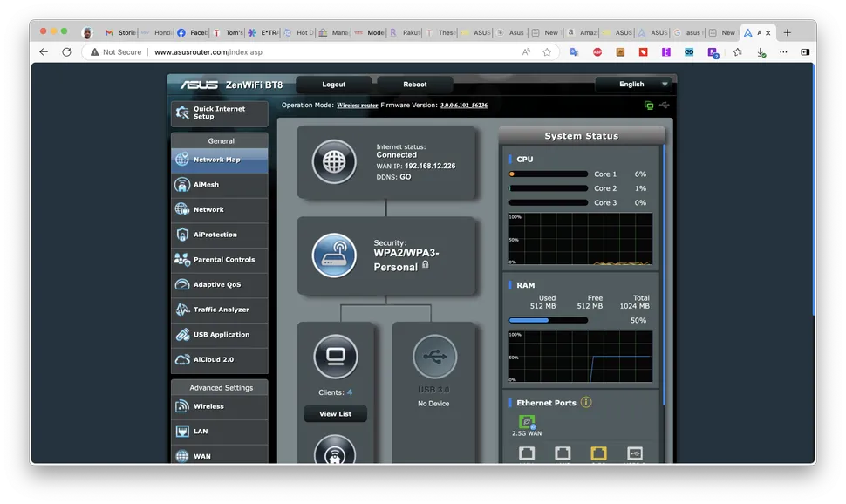Click the browser downloads icon
846x504 pixels.
(761, 51)
